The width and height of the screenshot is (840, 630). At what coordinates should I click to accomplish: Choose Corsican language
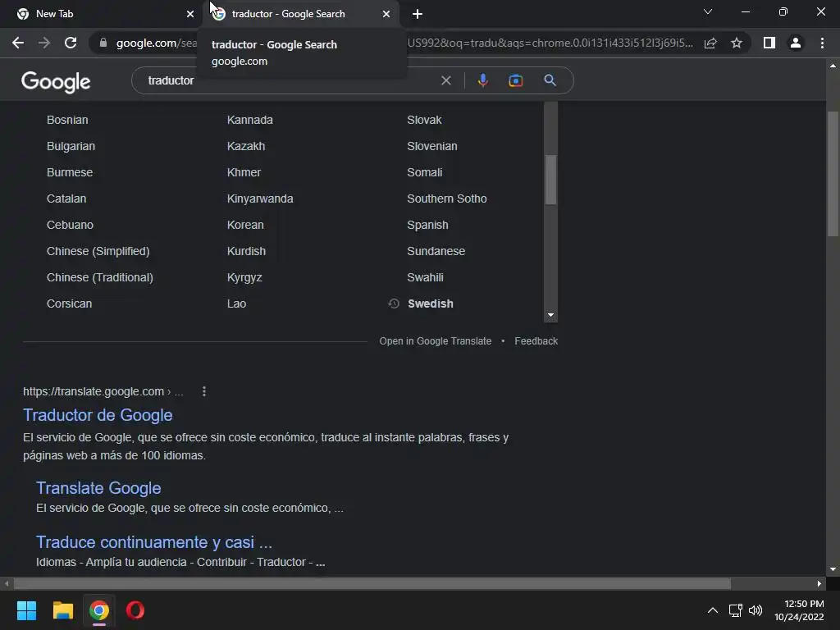coord(69,304)
